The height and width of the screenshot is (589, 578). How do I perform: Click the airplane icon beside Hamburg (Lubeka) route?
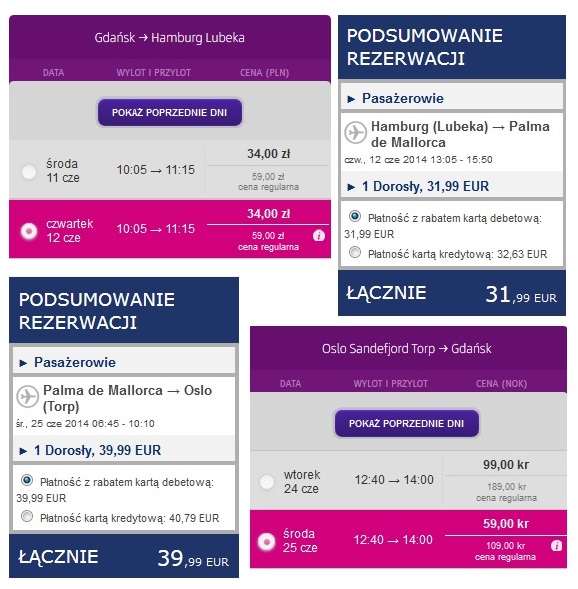tap(355, 132)
